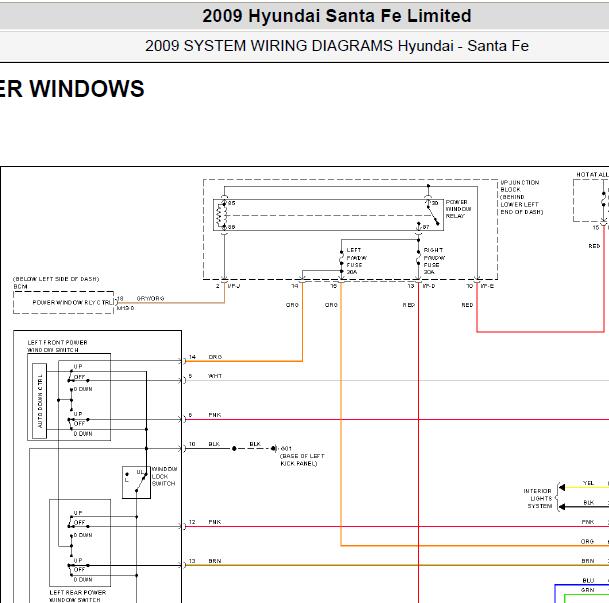609x603 pixels.
Task: Click the vertical "AUTO DOWN CTRL" box
Action: (39, 401)
